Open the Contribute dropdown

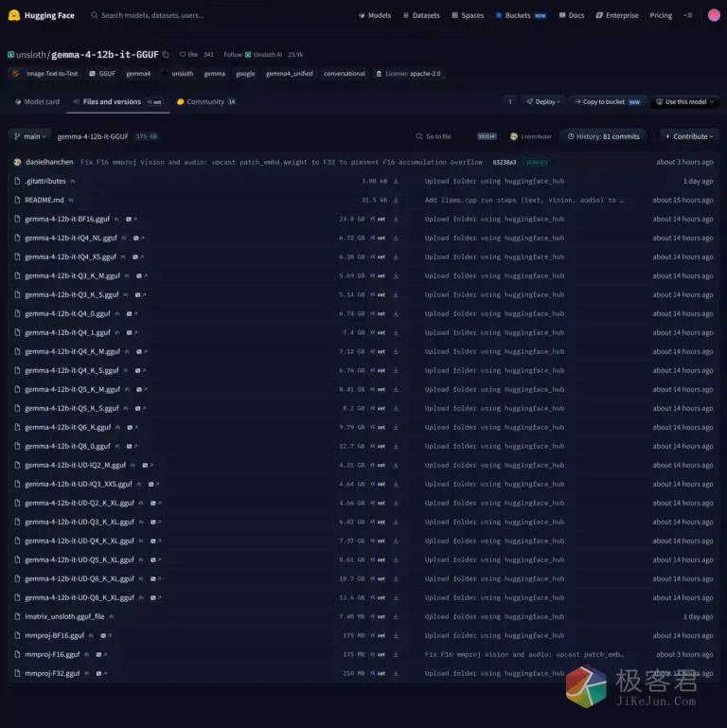coord(689,136)
